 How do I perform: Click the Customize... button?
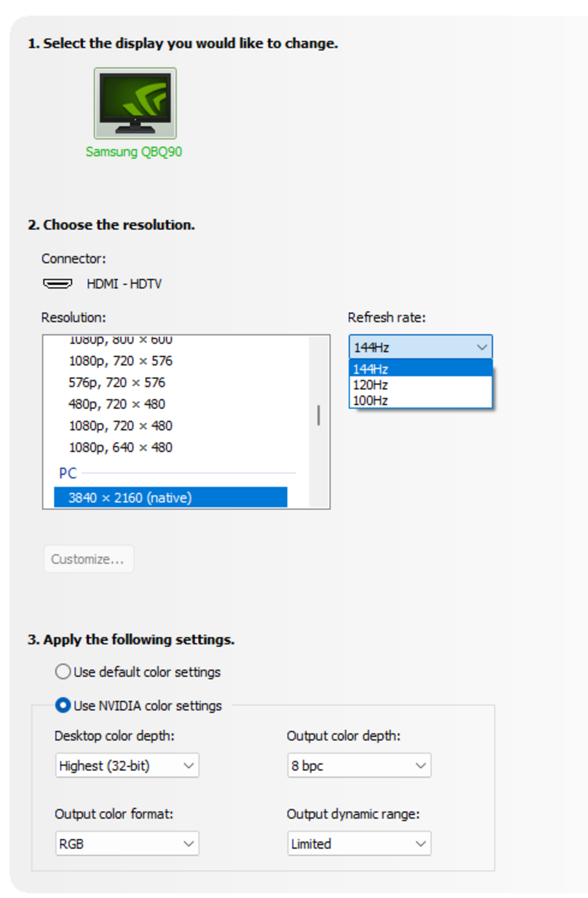click(x=88, y=559)
